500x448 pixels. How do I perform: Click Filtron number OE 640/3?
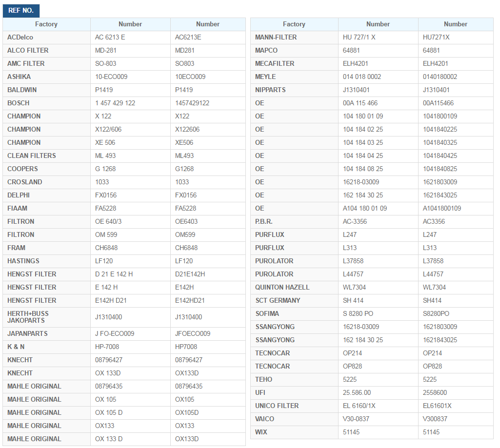click(x=108, y=221)
